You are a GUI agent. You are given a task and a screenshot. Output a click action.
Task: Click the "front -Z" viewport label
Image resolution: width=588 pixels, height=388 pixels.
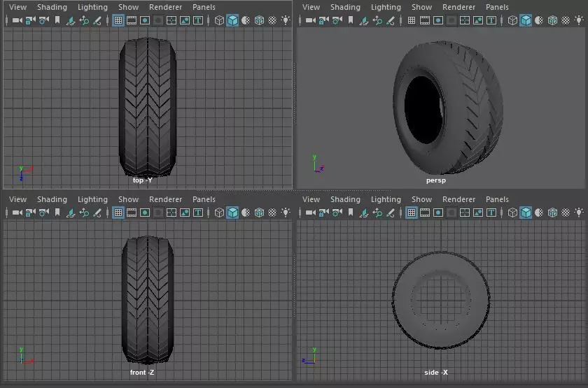coord(141,372)
